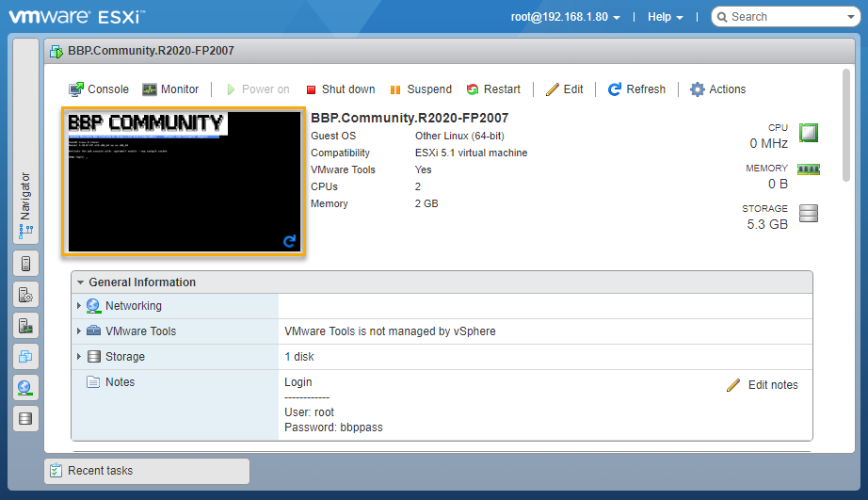Viewport: 868px width, 500px height.
Task: Open the Help menu
Action: [x=666, y=17]
